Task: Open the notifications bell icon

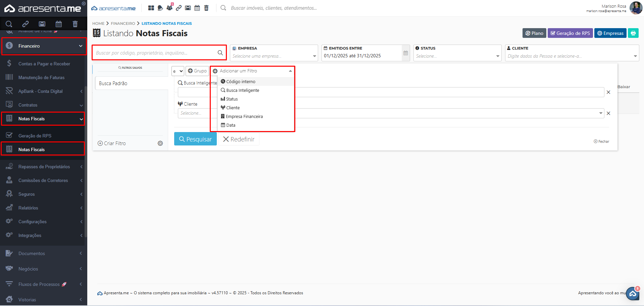Action: click(160, 8)
